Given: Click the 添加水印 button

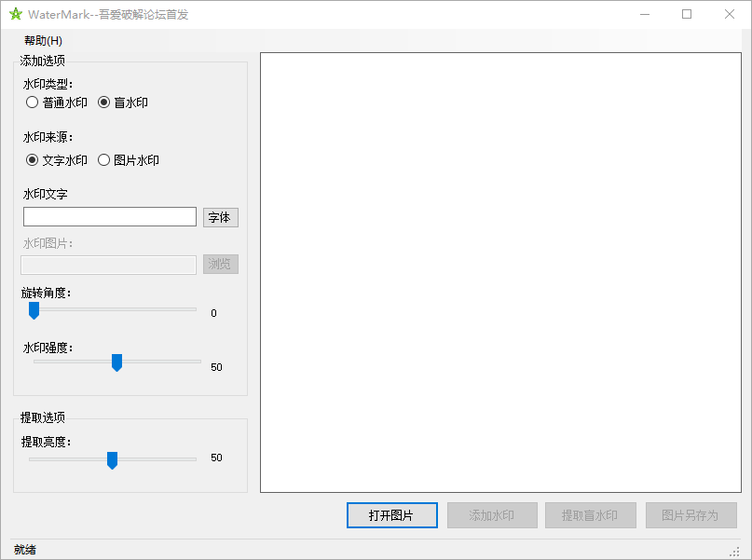Looking at the screenshot, I should (x=492, y=515).
